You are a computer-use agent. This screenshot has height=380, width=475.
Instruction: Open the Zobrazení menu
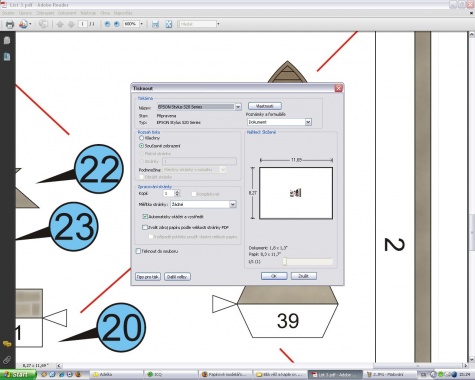[x=45, y=13]
